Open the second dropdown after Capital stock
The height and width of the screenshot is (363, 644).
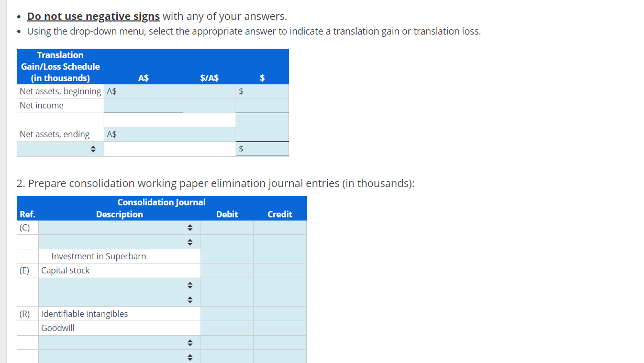[x=190, y=299]
